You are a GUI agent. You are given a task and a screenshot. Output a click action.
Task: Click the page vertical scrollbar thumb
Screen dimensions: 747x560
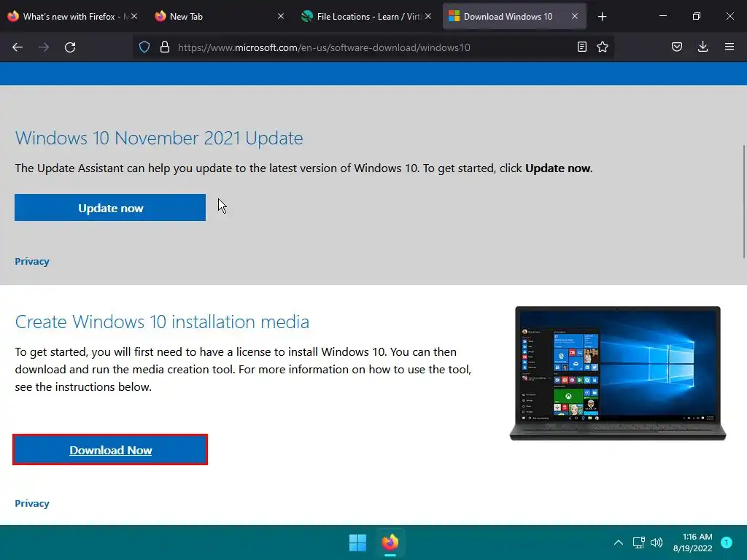(744, 201)
